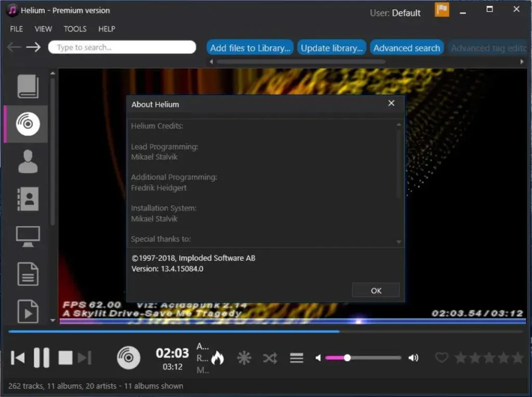
Task: Click the ©1997-2018 Imploded Software AB text
Action: (193, 258)
